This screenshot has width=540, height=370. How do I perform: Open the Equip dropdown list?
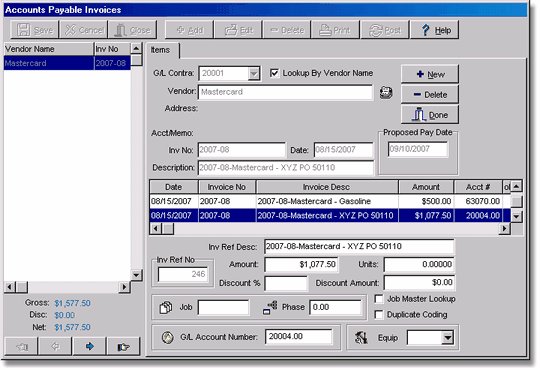pyautogui.click(x=447, y=338)
